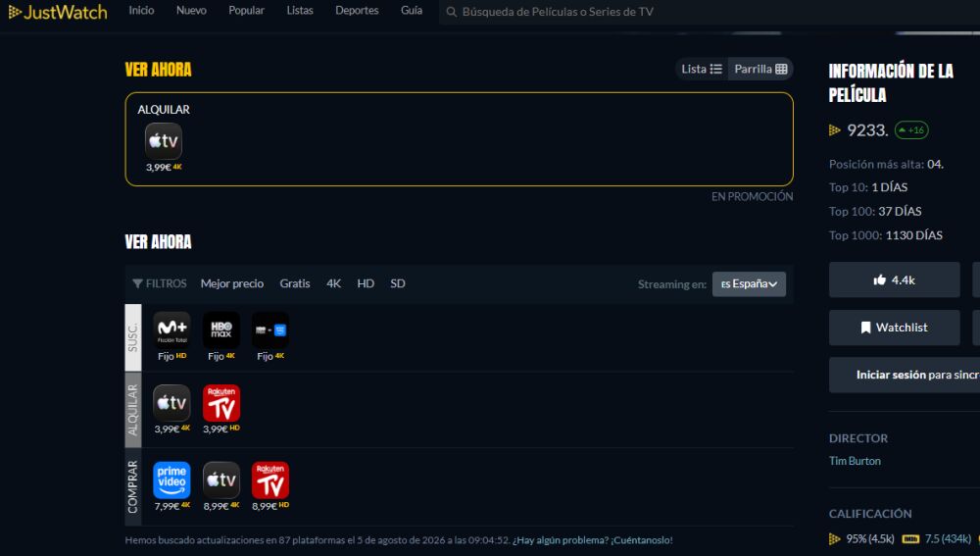Toggle the Mejor precio filter
This screenshot has height=556, width=980.
click(x=232, y=283)
